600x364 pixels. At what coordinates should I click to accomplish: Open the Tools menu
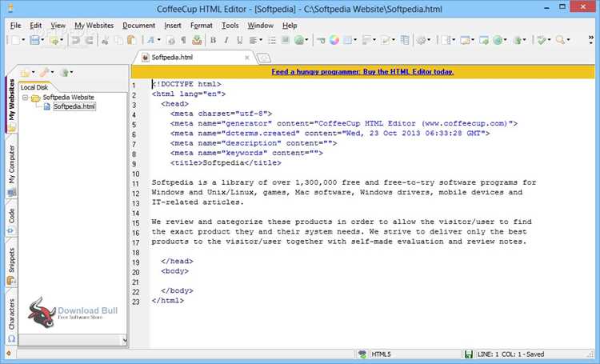230,26
